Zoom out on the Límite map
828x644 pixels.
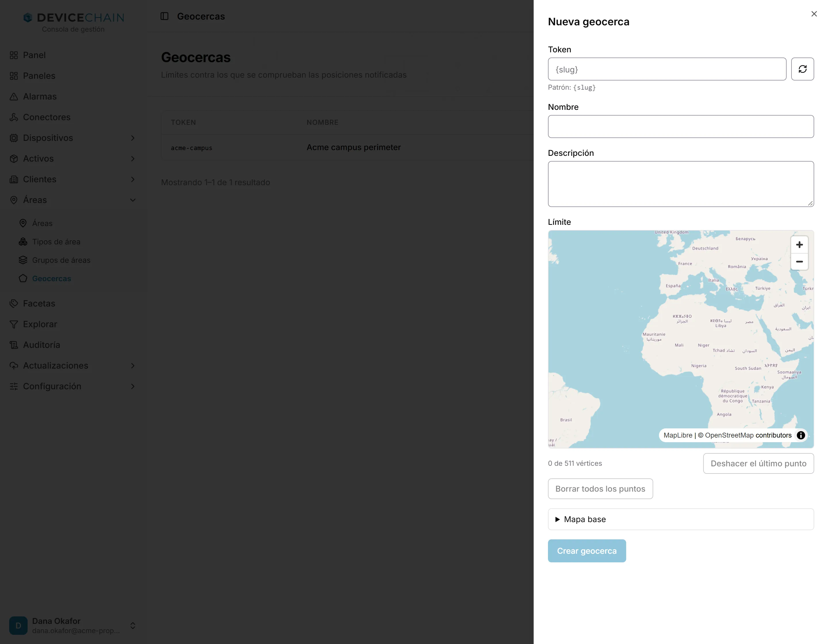click(799, 262)
